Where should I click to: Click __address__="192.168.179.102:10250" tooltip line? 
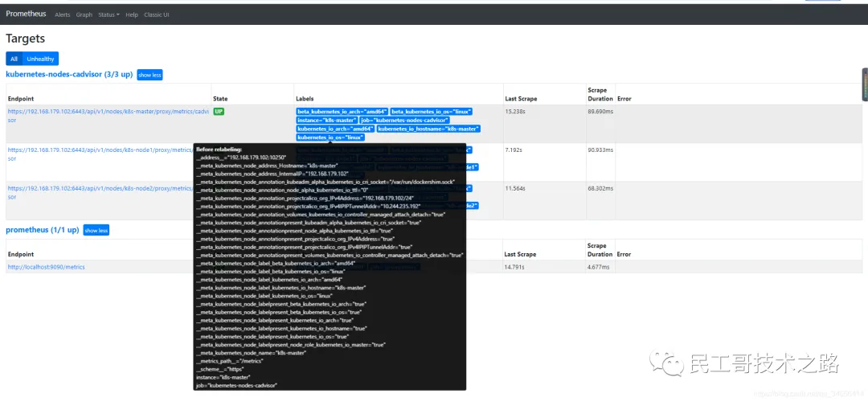coord(241,158)
